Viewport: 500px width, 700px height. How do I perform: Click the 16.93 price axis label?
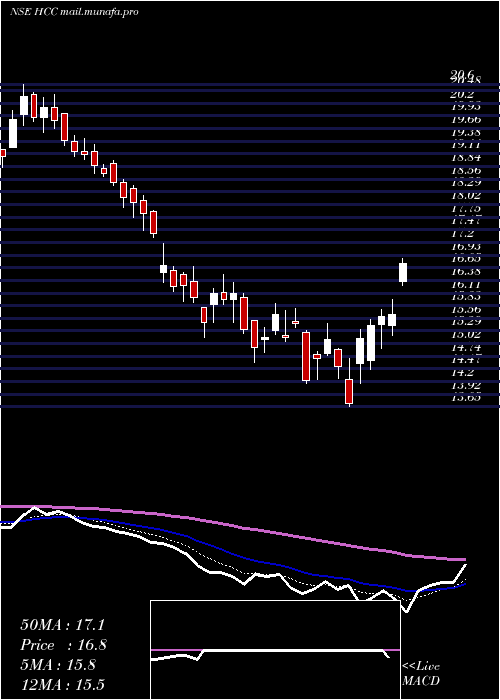[466, 246]
